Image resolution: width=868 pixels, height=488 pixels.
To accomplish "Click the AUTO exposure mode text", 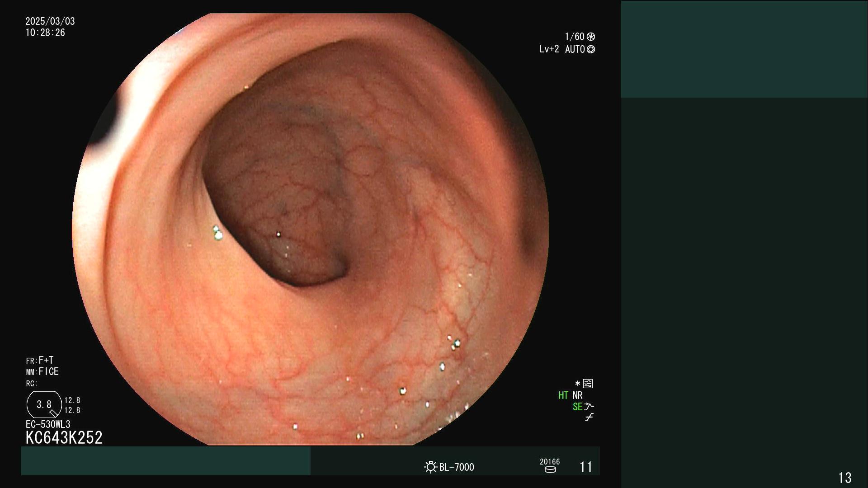I will 575,49.
